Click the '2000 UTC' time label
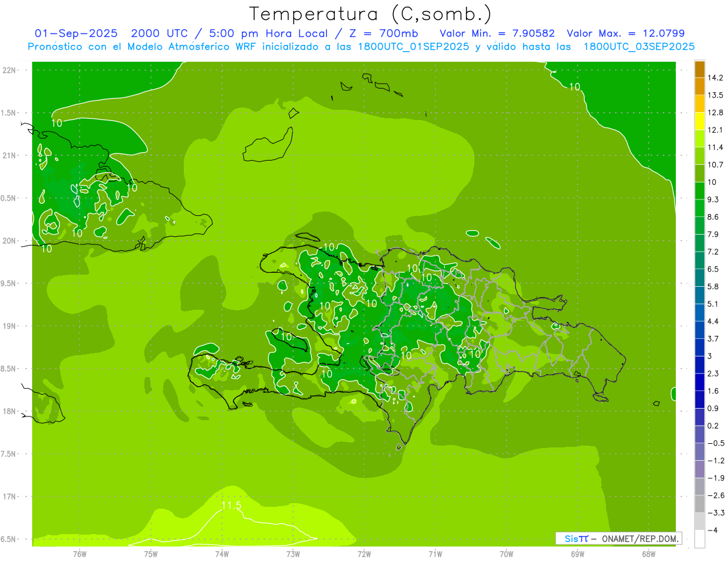Screen dimensions: 728x562 tap(161, 33)
